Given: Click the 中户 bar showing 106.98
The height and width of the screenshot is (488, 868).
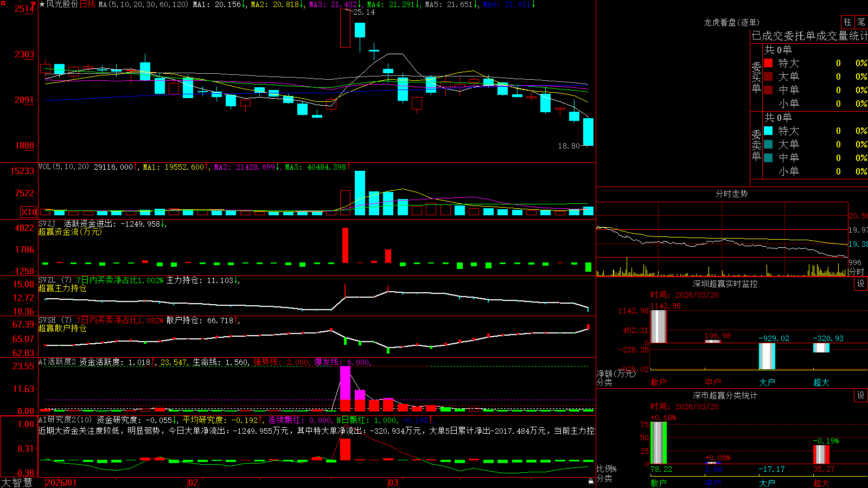Looking at the screenshot, I should (712, 341).
